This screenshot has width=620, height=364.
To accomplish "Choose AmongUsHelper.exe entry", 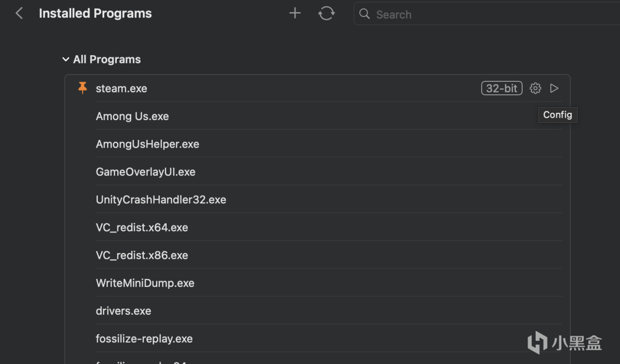I will (x=147, y=144).
